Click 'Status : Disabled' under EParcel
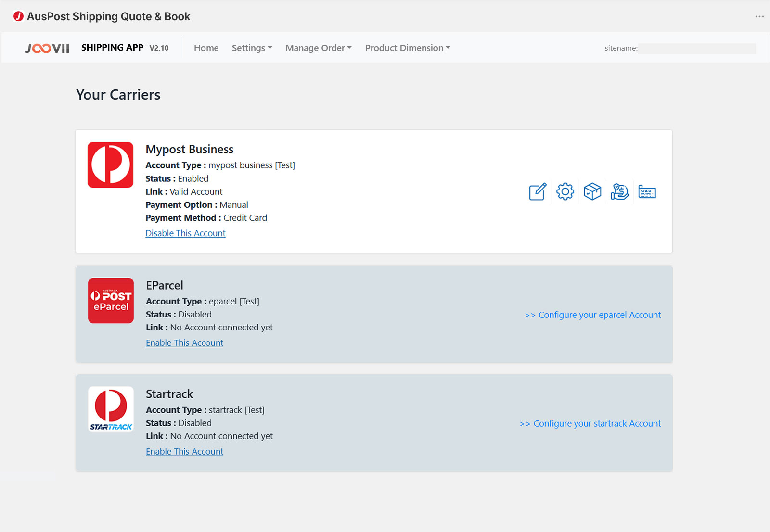The width and height of the screenshot is (770, 532). coord(179,315)
